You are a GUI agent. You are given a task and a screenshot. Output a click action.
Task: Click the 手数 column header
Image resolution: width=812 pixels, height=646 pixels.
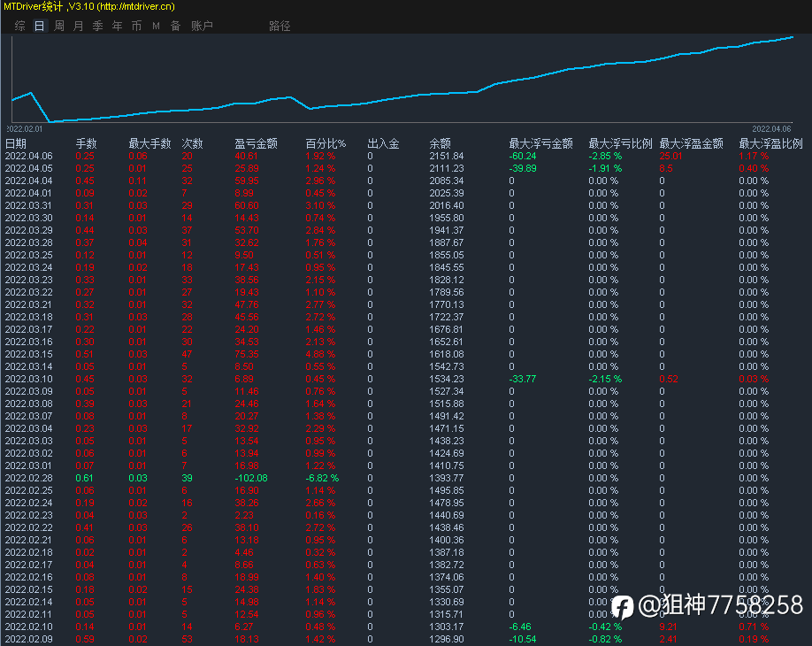(87, 143)
